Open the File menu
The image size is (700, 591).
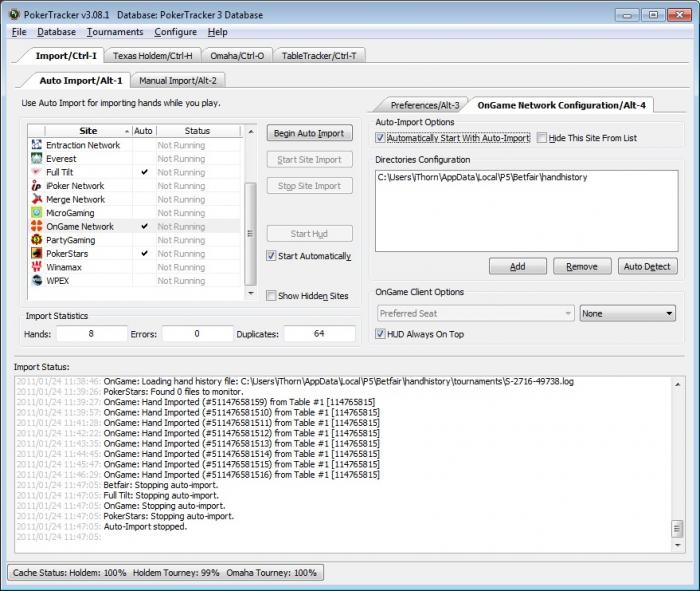[19, 32]
